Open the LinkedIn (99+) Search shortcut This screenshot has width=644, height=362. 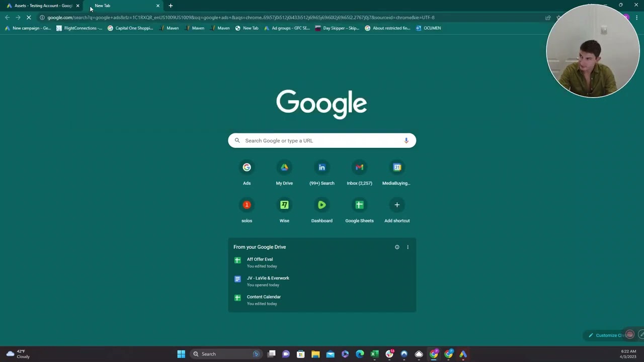pos(322,172)
